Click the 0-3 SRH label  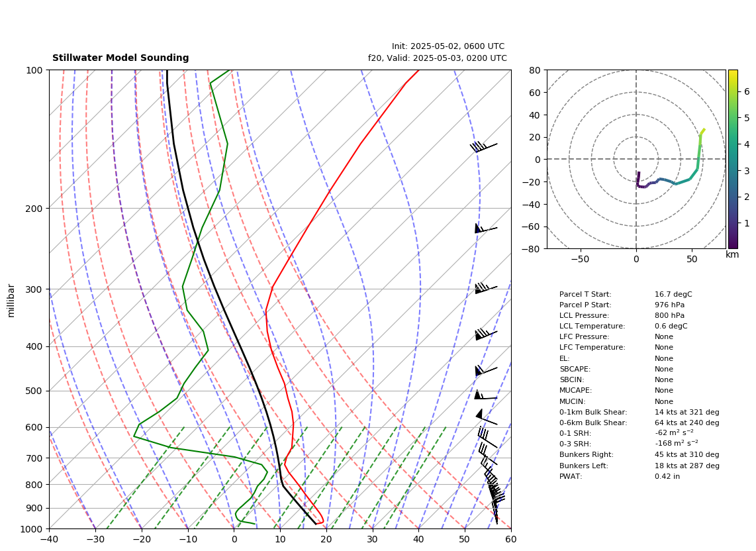coord(575,444)
